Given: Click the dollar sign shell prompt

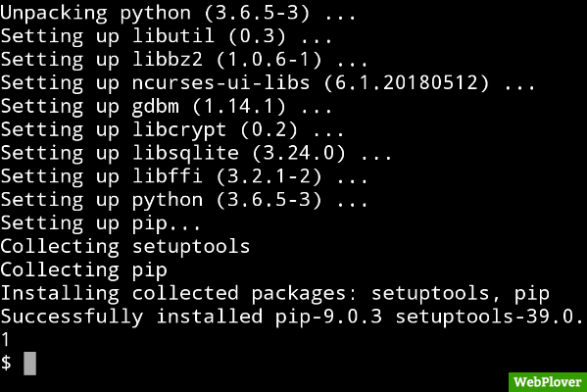Looking at the screenshot, I should (x=6, y=364).
